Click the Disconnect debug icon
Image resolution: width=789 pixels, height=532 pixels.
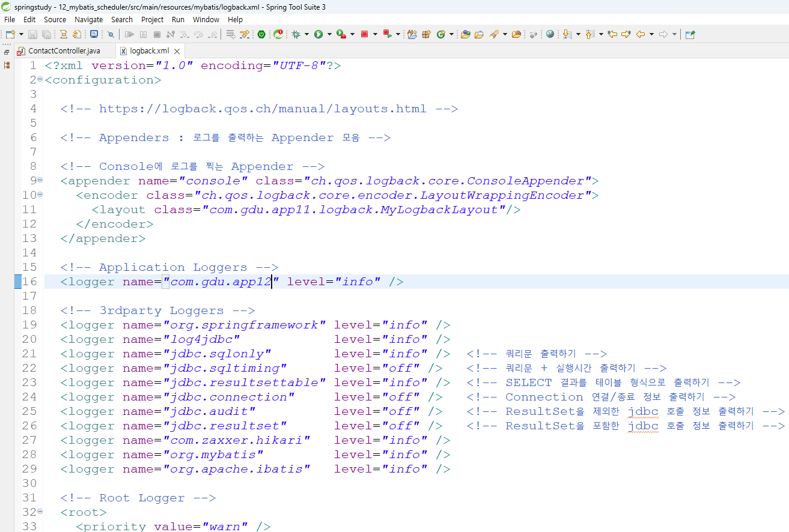point(170,34)
